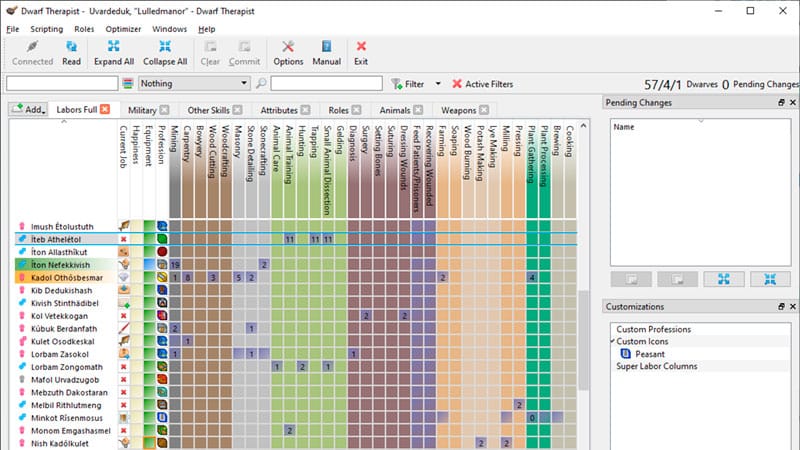Collapse all groups with Collapse All
The image size is (800, 450).
(165, 52)
